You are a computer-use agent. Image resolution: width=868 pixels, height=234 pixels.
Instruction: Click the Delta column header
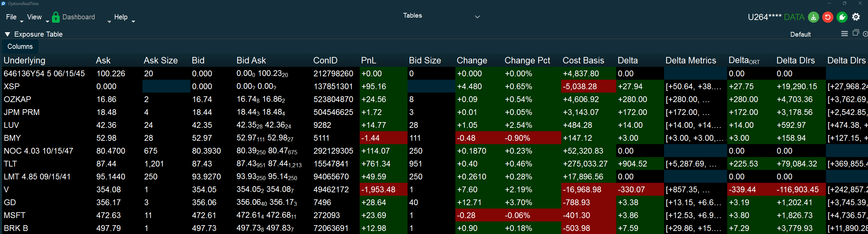click(628, 60)
